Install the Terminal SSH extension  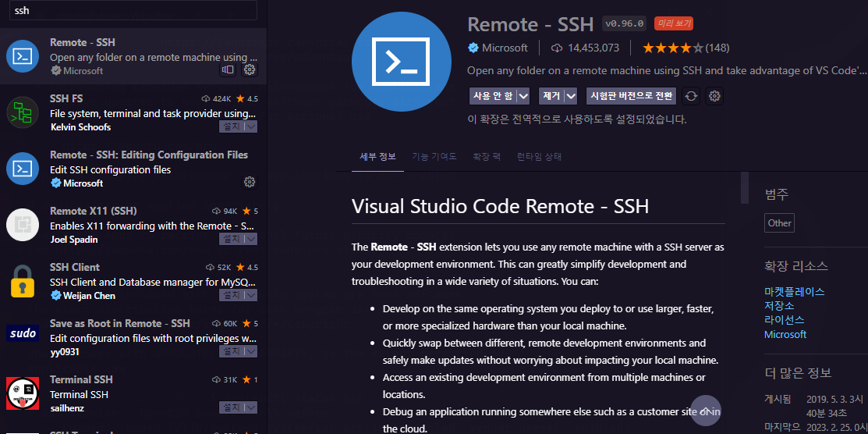click(x=232, y=407)
